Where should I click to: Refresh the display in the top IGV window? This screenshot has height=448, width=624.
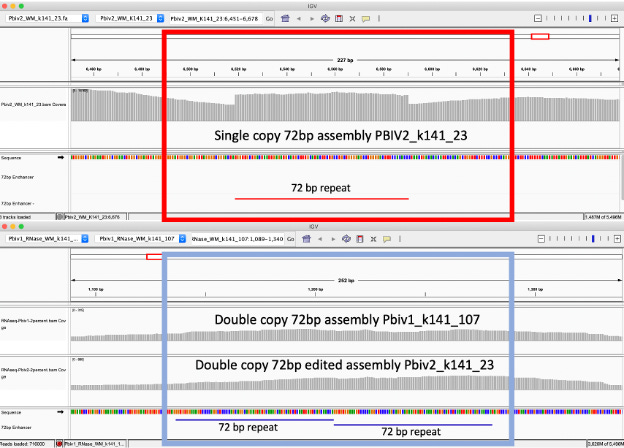pos(325,18)
